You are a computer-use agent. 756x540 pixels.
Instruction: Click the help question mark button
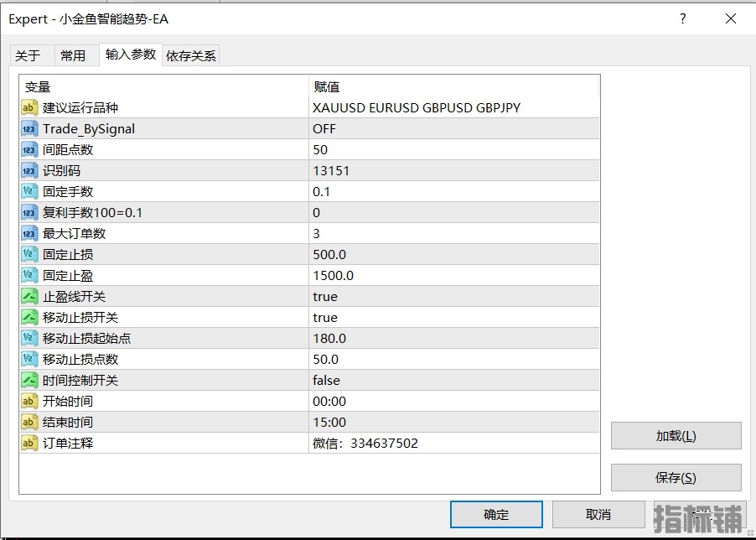pos(683,18)
